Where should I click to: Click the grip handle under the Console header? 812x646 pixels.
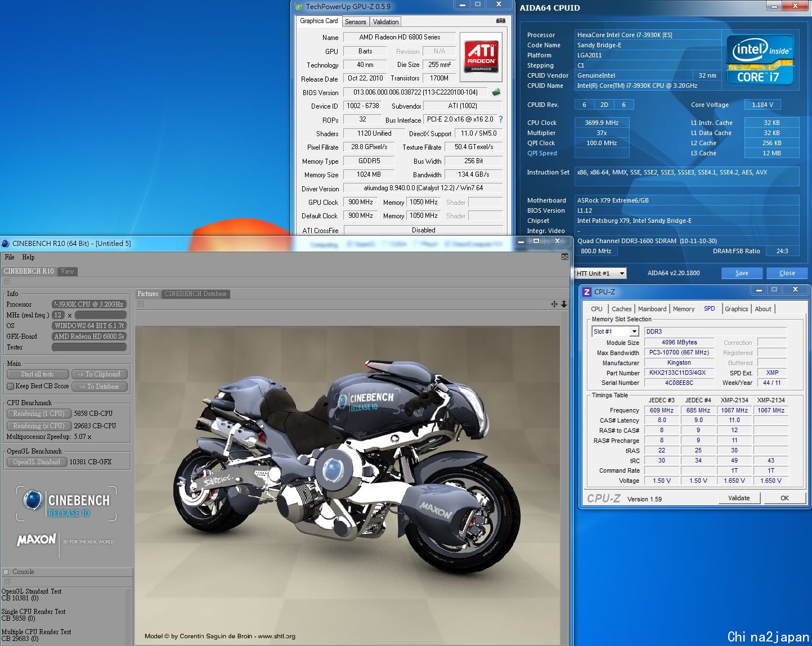(x=7, y=582)
